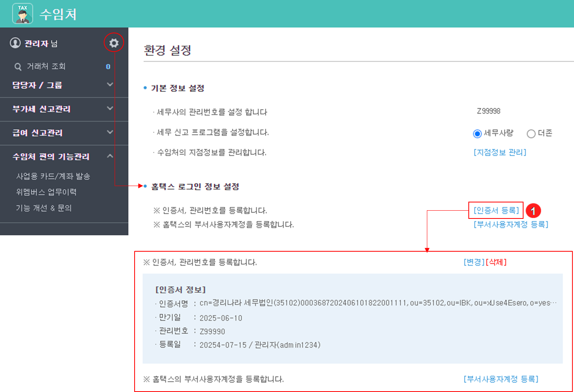The width and height of the screenshot is (574, 392).
Task: Click the [인증서 정보] panel heading
Action: pyautogui.click(x=180, y=290)
